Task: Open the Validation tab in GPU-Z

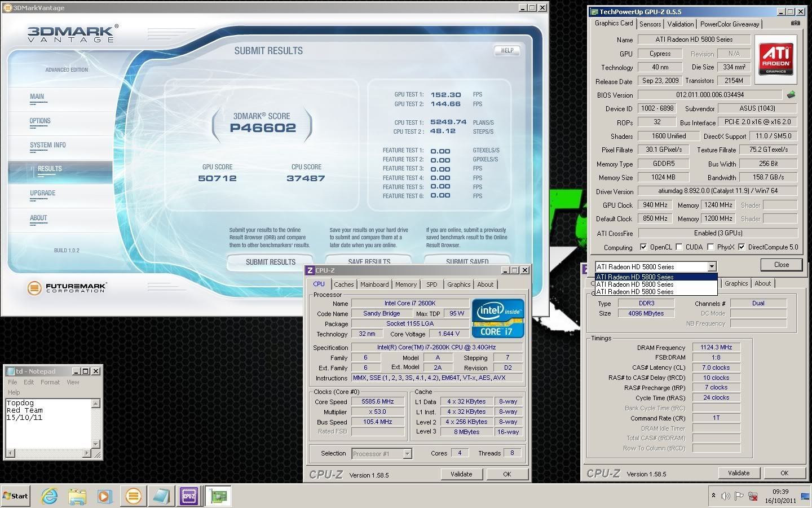Action: [x=681, y=24]
